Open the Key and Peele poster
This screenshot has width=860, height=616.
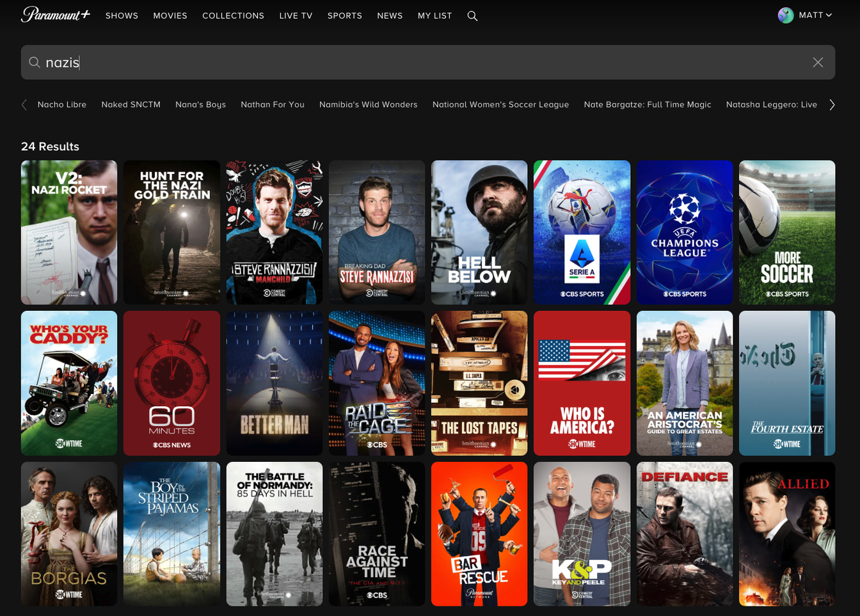coord(582,534)
